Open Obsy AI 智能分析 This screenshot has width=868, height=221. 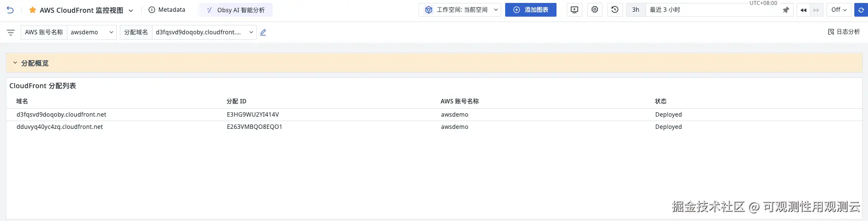[x=236, y=10]
